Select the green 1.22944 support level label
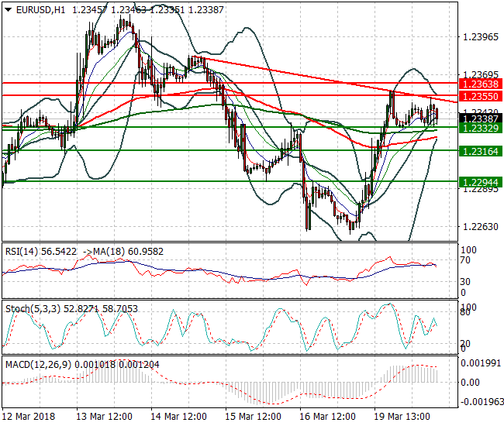The height and width of the screenshot is (426, 504). [x=481, y=182]
